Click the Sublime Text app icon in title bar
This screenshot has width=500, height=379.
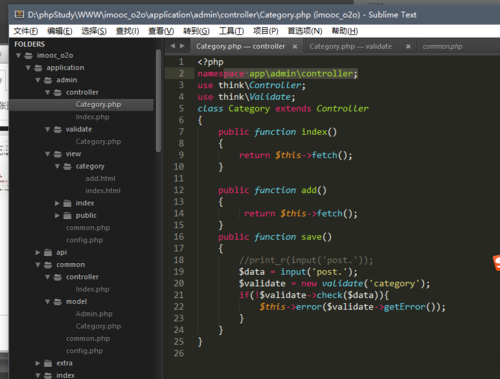19,14
